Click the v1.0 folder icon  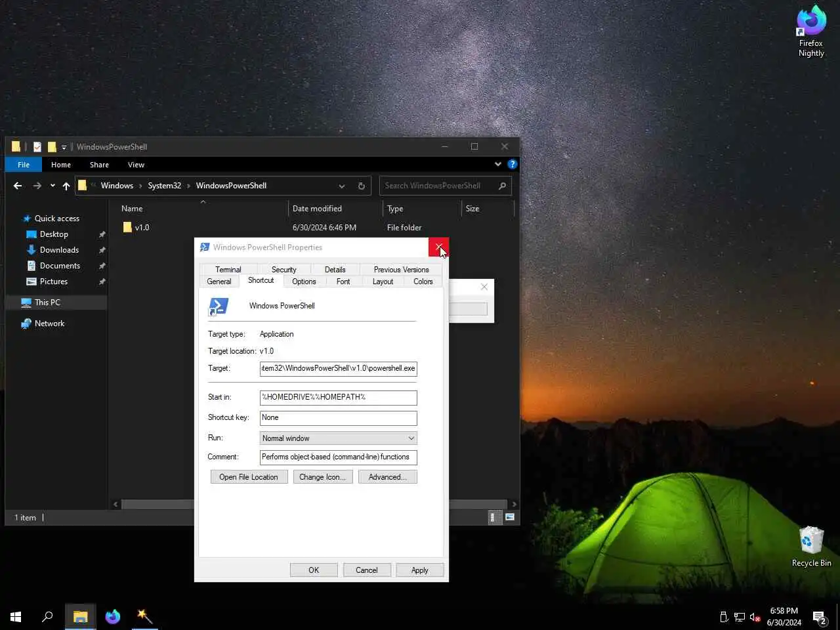pos(127,227)
